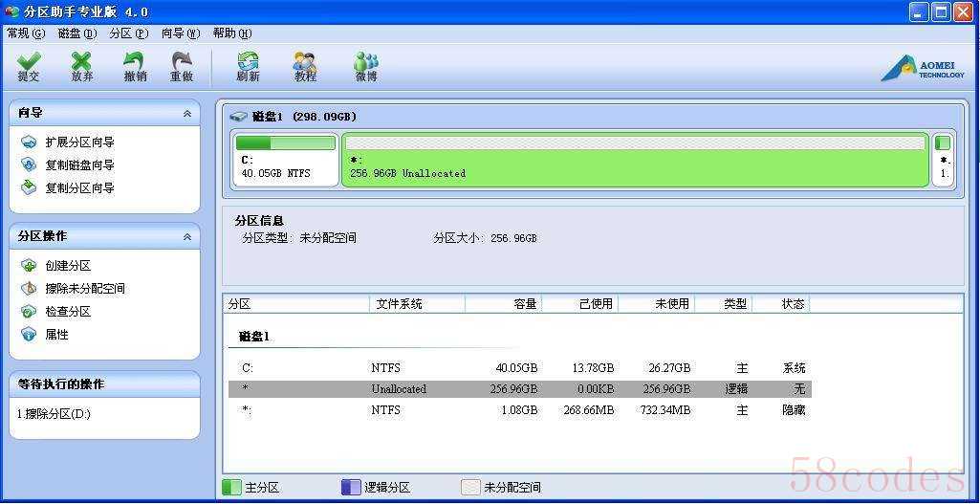
Task: Click the AOMEI Technology logo
Action: click(923, 68)
